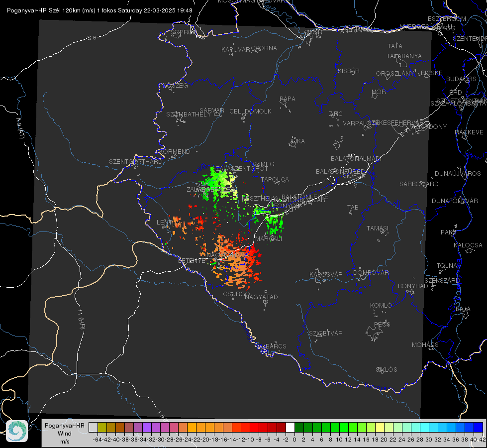
Task: Click the BAJA city label
Action: tap(463, 309)
